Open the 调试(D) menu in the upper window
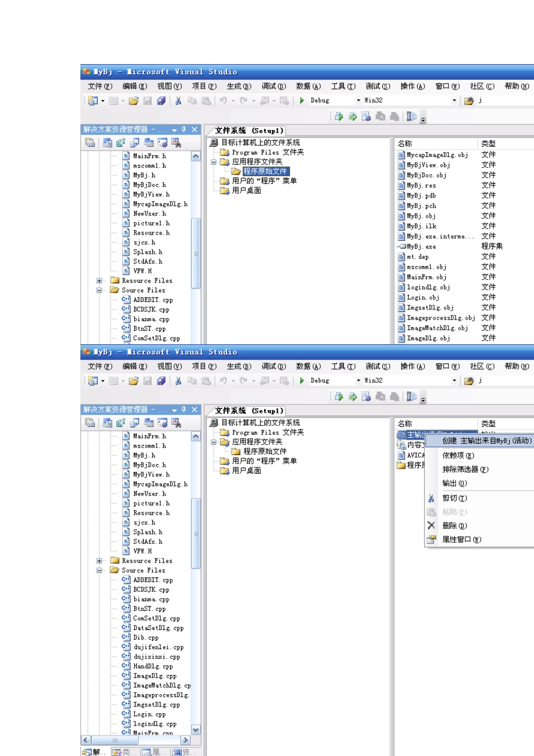 (274, 86)
